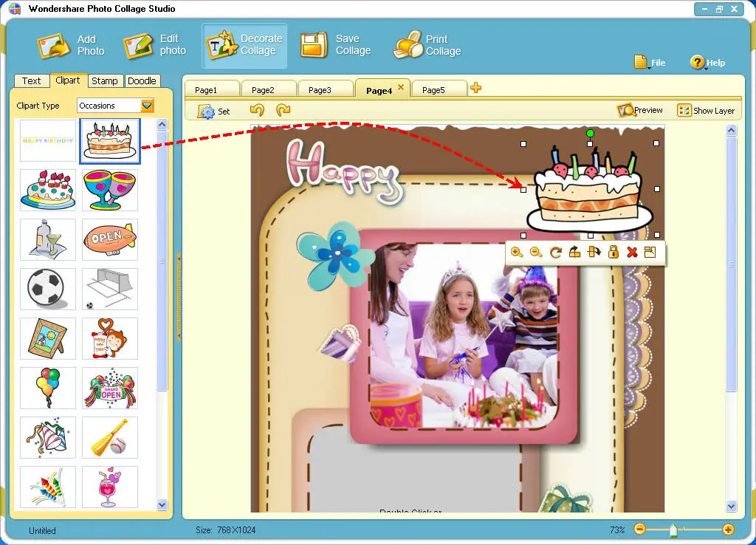
Task: Select the balloons clipart
Action: 48,388
